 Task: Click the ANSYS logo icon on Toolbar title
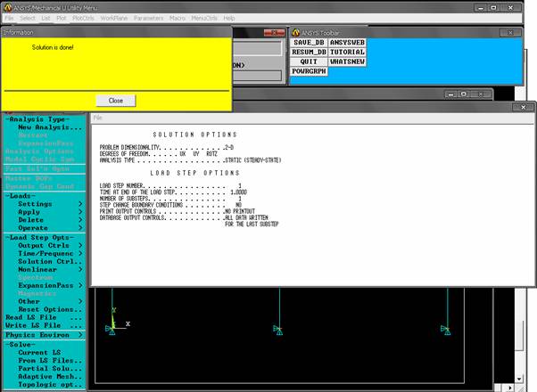(x=296, y=33)
